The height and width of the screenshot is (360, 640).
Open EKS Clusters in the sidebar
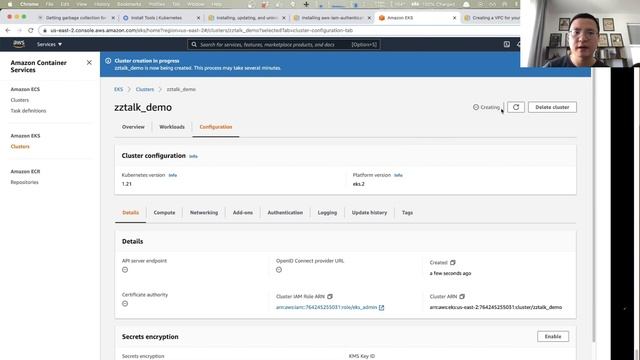[x=20, y=147]
